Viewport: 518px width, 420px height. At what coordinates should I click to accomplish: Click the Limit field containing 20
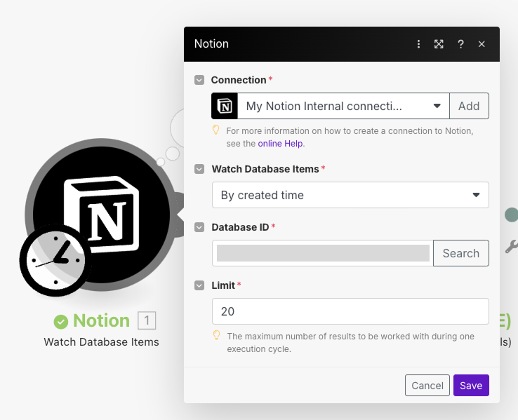pos(350,311)
